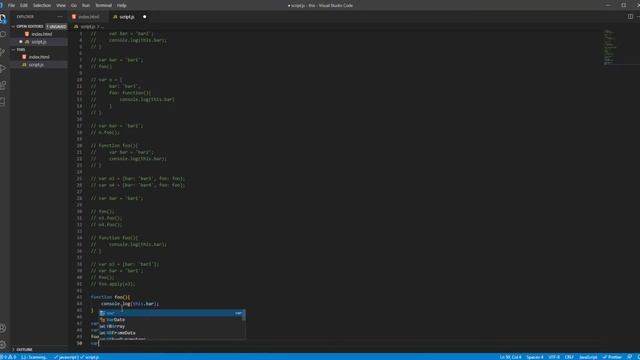640x360 pixels.
Task: Open the File menu
Action: coord(11,5)
